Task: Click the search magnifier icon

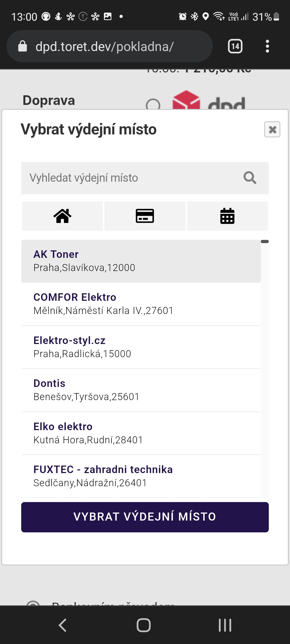Action: pos(250,178)
